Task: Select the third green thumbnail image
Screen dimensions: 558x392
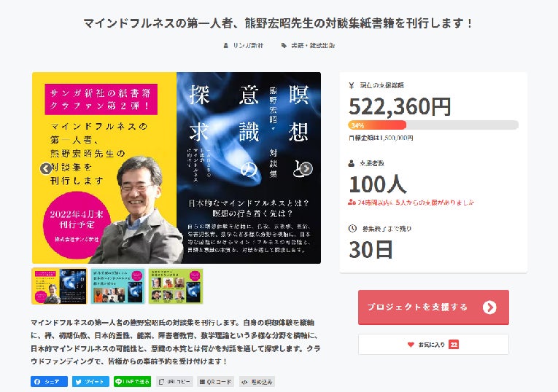Action: [x=176, y=286]
